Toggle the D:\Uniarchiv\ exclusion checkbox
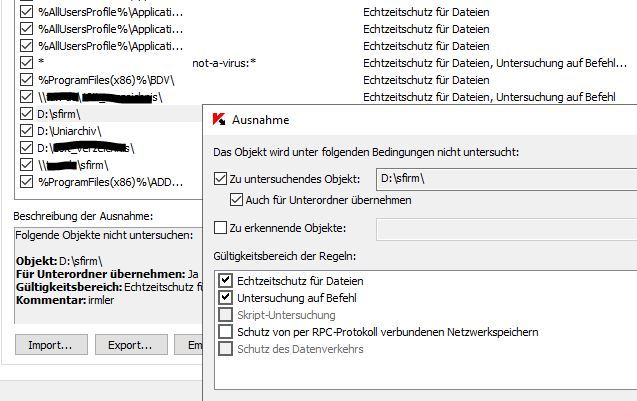 pos(26,131)
